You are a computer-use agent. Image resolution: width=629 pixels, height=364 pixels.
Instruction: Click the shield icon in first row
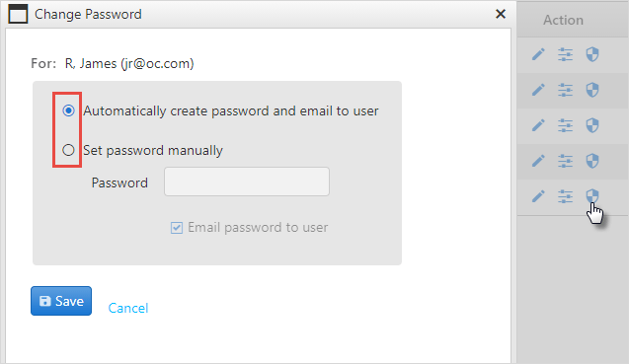click(592, 54)
